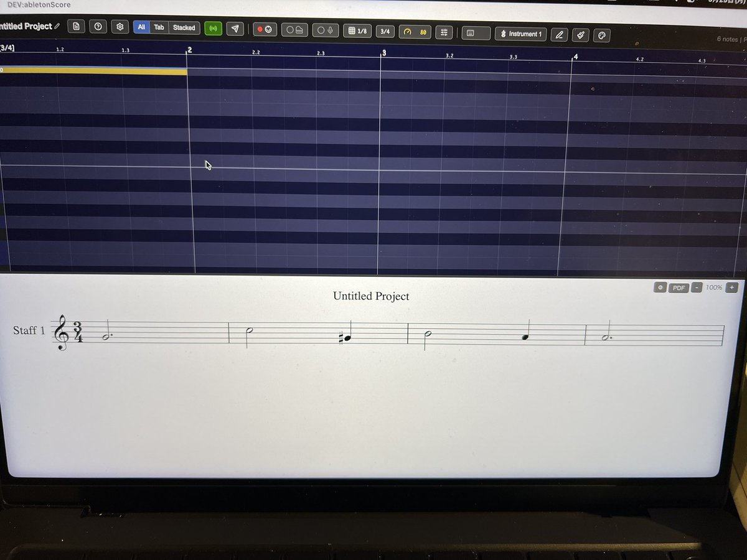Select the pen draw tool

pos(559,35)
